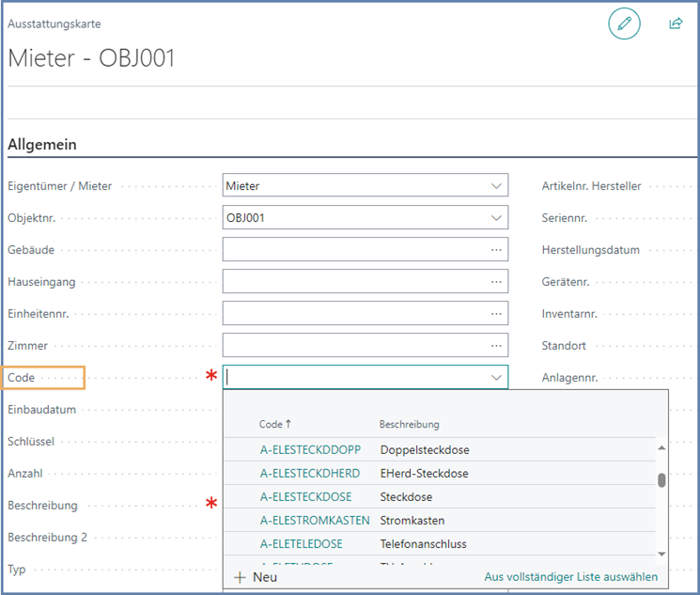Screen dimensions: 700x595
Task: Collapse the Code dropdown arrow
Action: 496,377
